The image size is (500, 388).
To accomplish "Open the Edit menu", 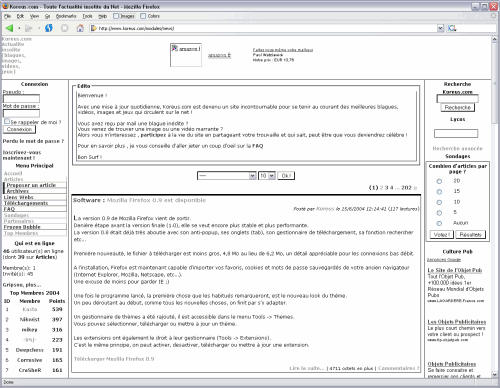I will click(20, 16).
